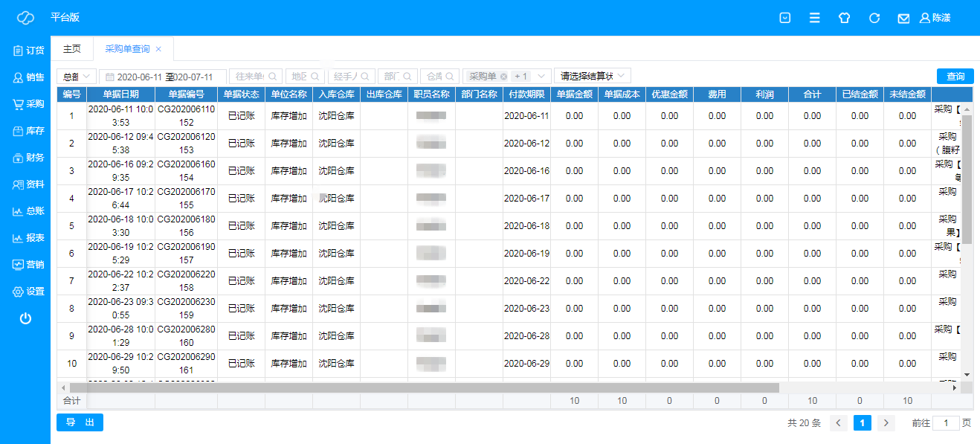The image size is (980, 444).
Task: Click the horizontal table scrollbar
Action: pyautogui.click(x=424, y=387)
